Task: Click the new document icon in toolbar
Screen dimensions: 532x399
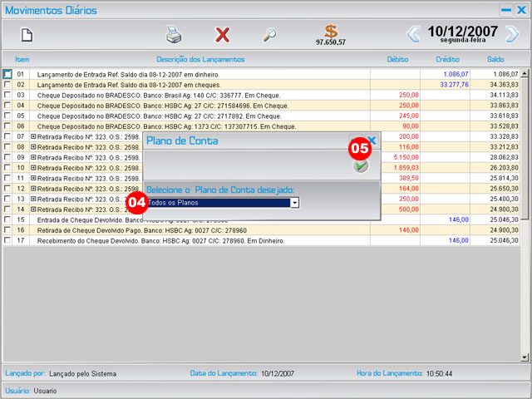Action: click(27, 35)
